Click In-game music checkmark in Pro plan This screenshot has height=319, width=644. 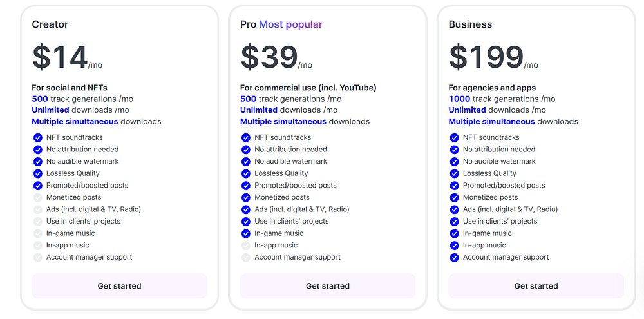point(245,233)
